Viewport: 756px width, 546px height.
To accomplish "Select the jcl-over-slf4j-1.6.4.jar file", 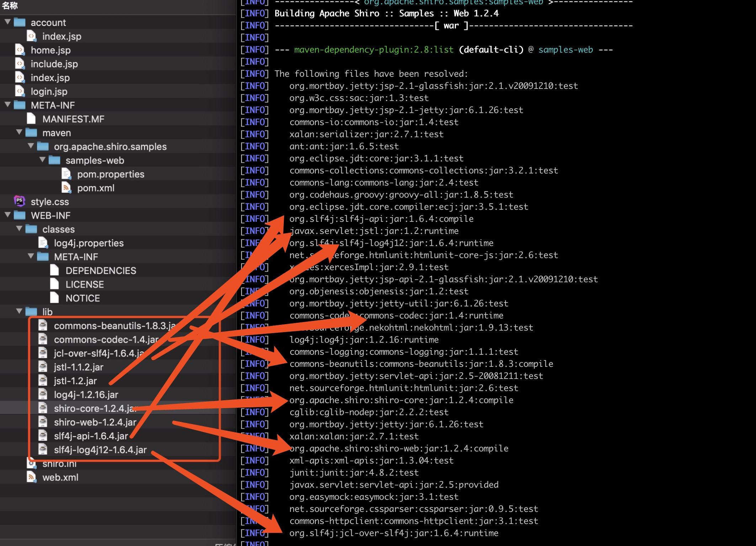I will (x=118, y=353).
